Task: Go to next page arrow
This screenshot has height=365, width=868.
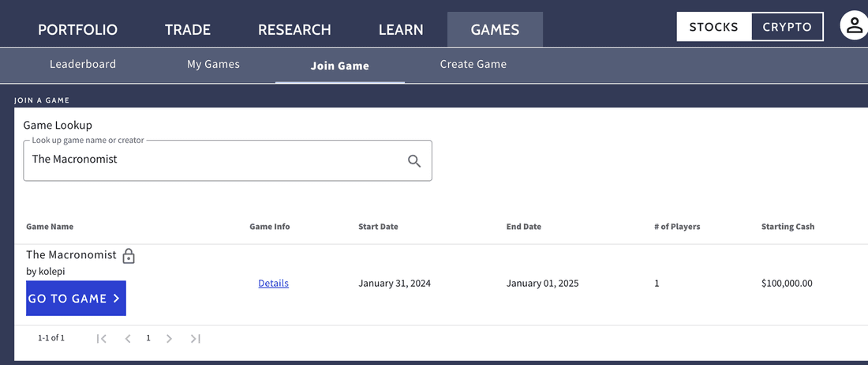Action: point(170,338)
